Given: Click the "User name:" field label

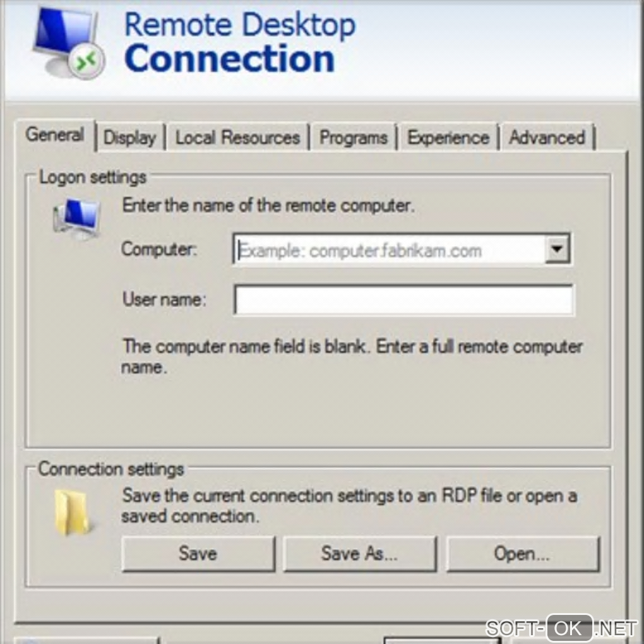Looking at the screenshot, I should click(164, 299).
